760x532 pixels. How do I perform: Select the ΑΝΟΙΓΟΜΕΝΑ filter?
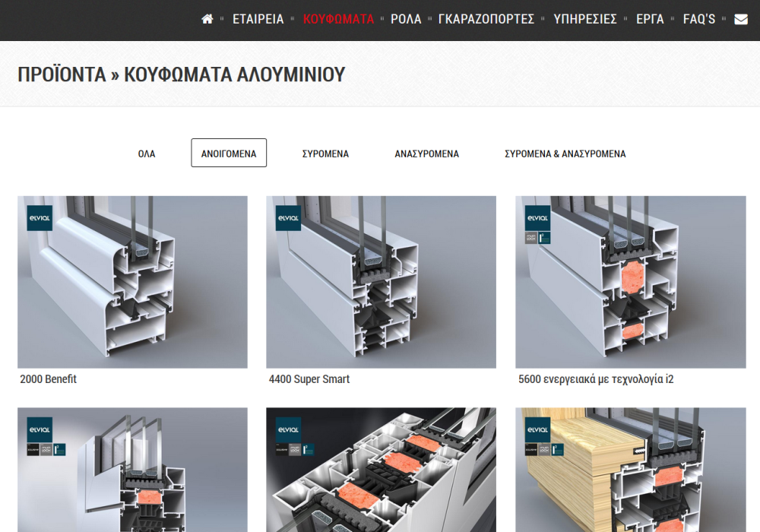pyautogui.click(x=229, y=153)
